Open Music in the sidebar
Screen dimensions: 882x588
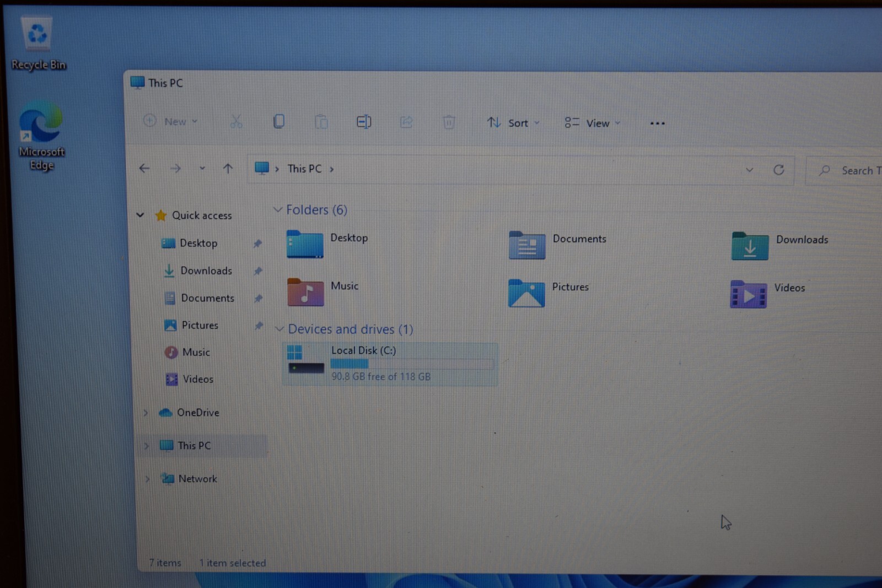point(196,352)
